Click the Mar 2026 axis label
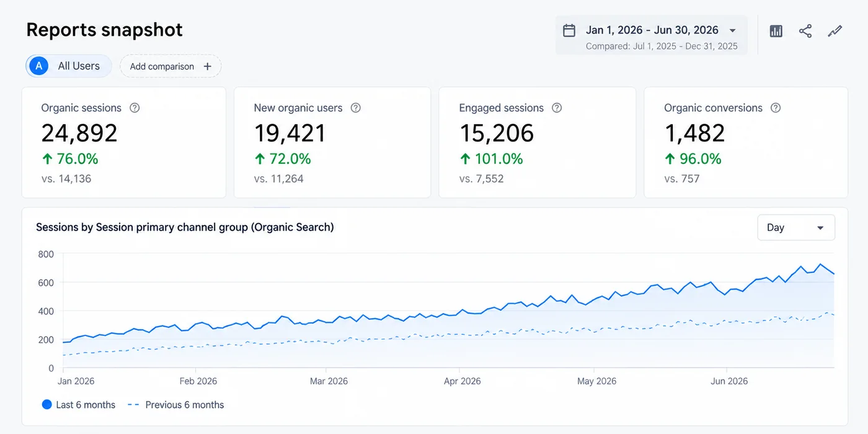The width and height of the screenshot is (868, 434). [x=329, y=381]
